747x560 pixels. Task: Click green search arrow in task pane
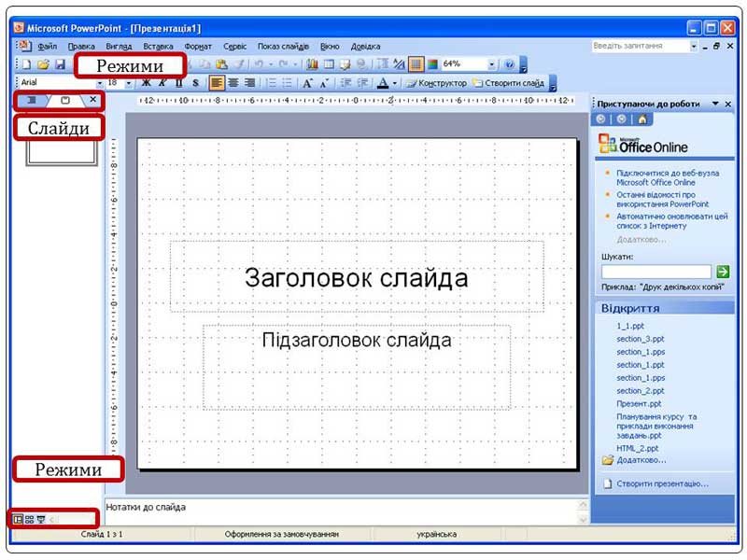click(x=724, y=272)
